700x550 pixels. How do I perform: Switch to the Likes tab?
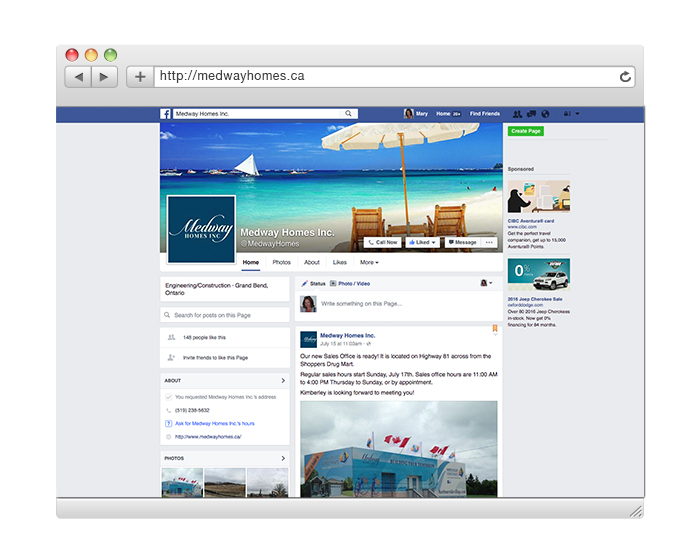(340, 262)
